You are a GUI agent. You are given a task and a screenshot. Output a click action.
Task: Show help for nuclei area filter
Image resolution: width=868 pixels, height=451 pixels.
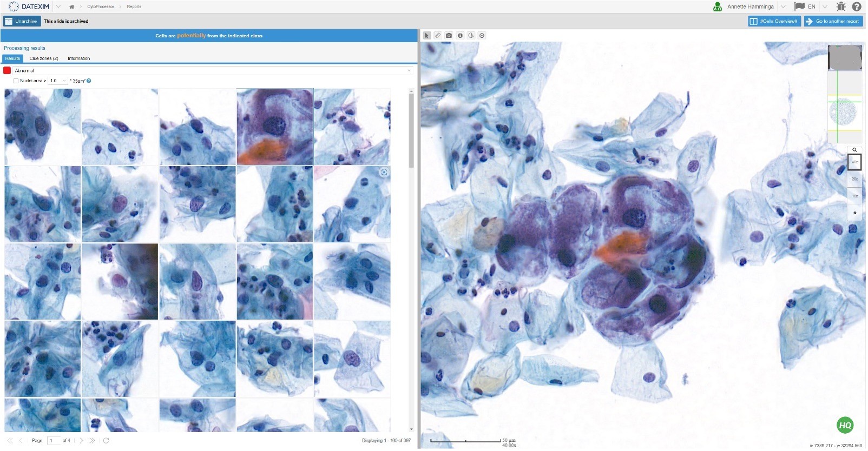[89, 81]
